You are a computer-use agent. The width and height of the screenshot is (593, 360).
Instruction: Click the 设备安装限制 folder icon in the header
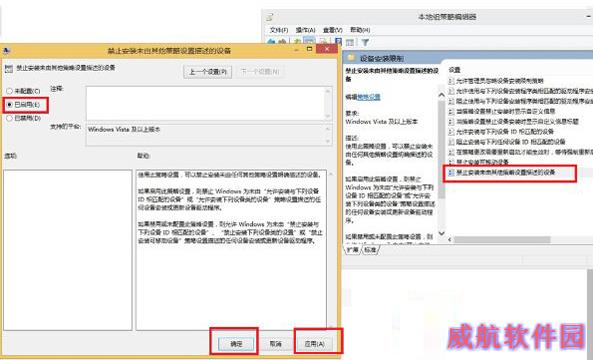352,58
